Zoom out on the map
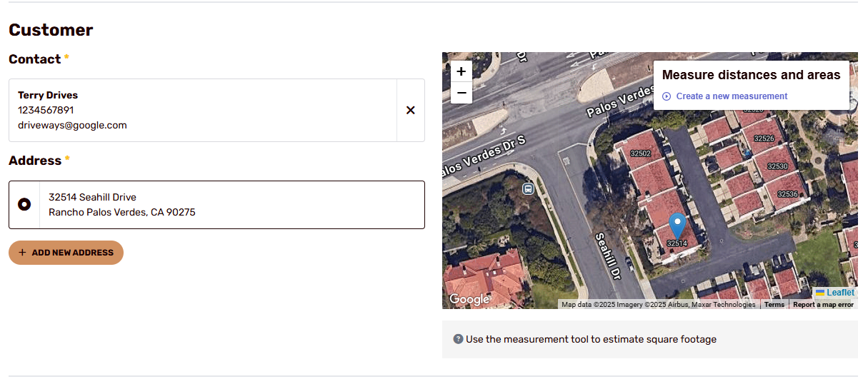Image resolution: width=868 pixels, height=379 pixels. pos(462,93)
